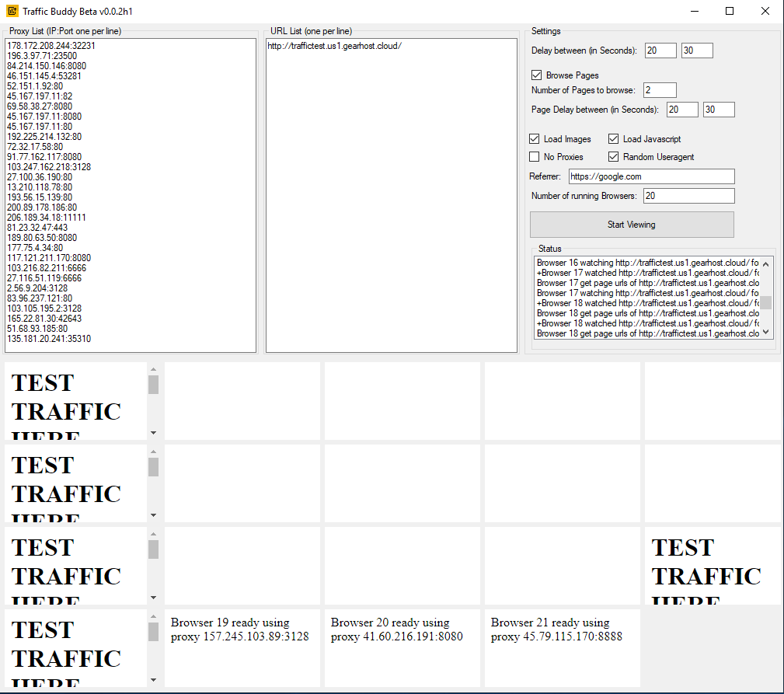Click the maximum Page Delay seconds field
Screen dimensions: 784x694
718,110
